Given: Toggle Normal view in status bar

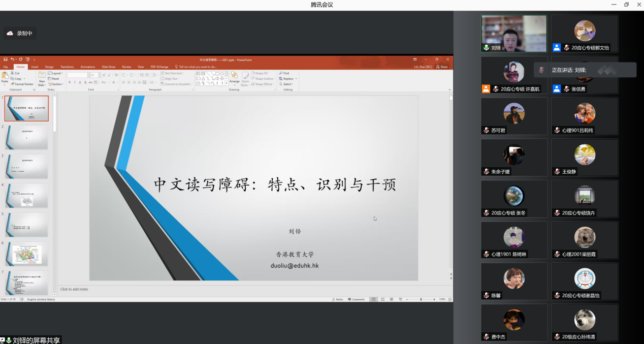Looking at the screenshot, I should point(373,299).
